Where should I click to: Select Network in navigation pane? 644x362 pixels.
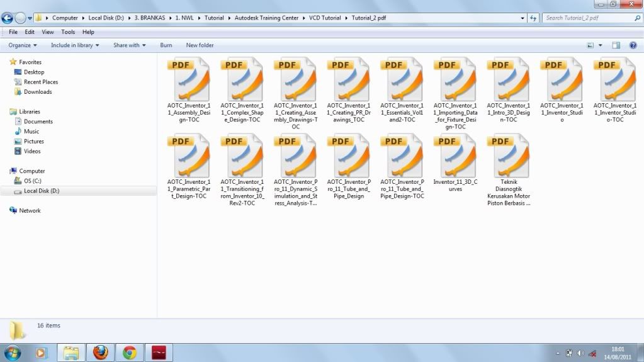pos(30,210)
